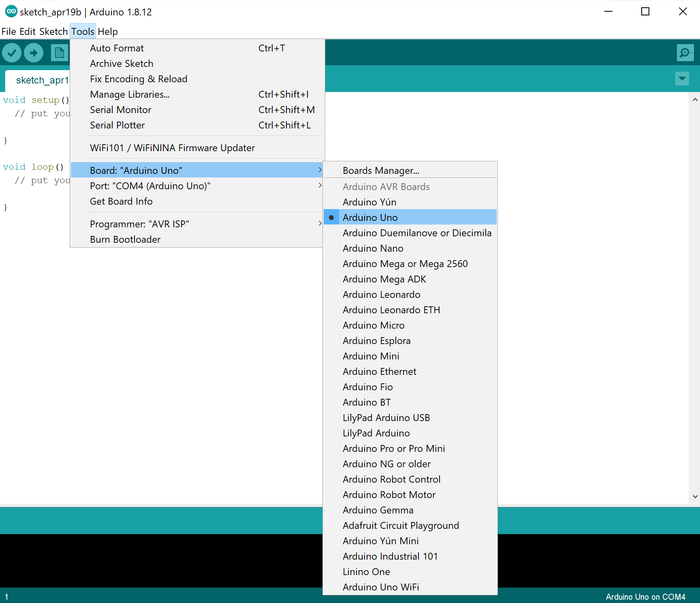The height and width of the screenshot is (603, 700).
Task: Click editor scrollbar down arrow
Action: [695, 496]
